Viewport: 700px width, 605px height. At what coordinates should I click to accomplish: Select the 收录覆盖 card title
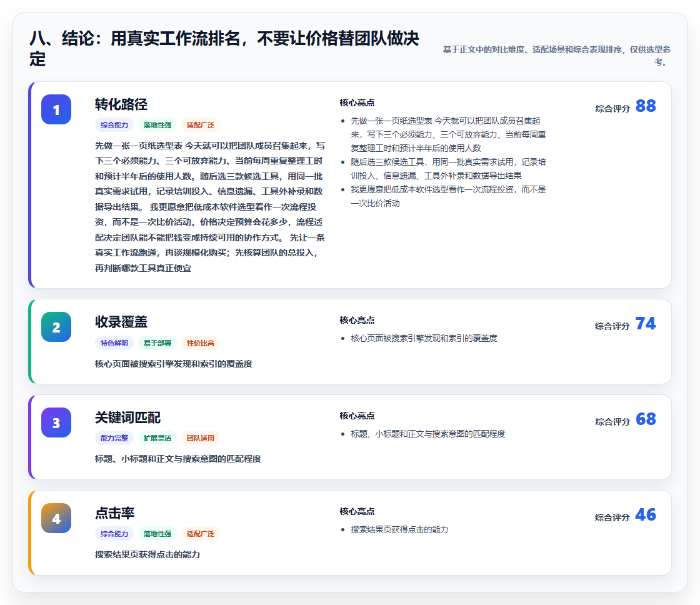coord(121,322)
